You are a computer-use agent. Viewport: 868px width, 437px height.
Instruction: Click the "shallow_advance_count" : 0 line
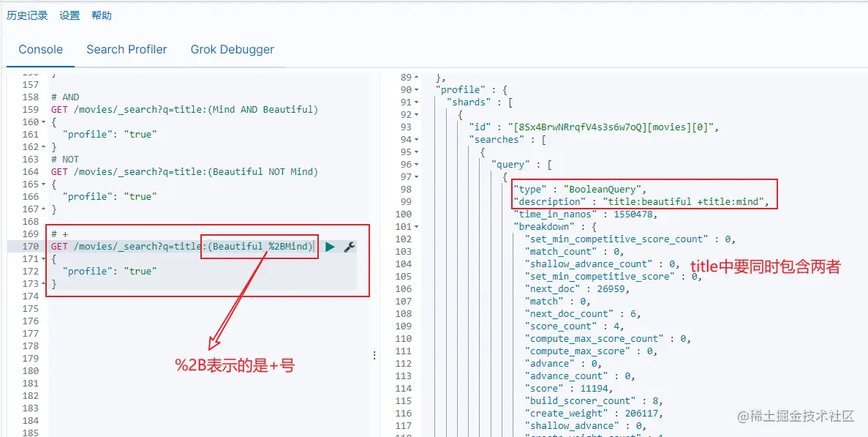point(603,264)
